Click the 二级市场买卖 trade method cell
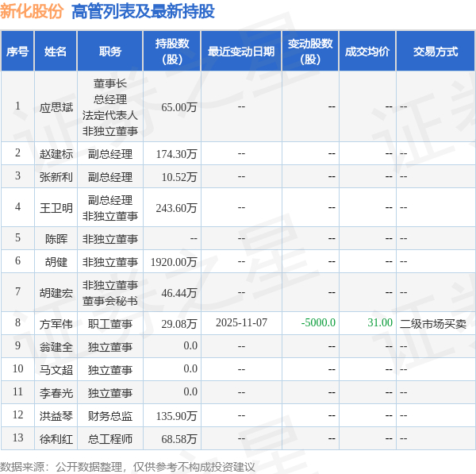476x474 pixels. coord(433,324)
